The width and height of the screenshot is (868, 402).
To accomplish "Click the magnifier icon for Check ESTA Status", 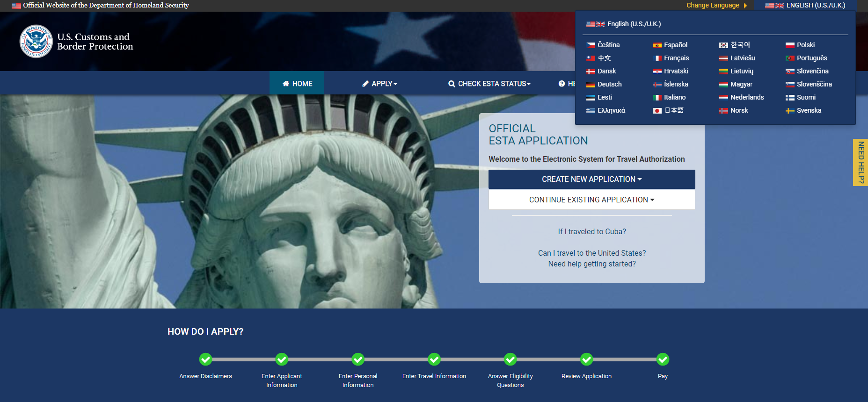I will point(452,84).
